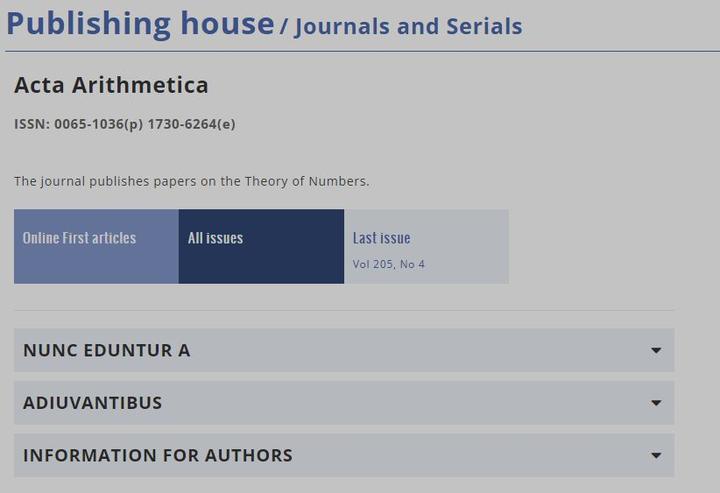Click the divider line above NUNC EDUNTUR A
720x493 pixels.
(344, 311)
